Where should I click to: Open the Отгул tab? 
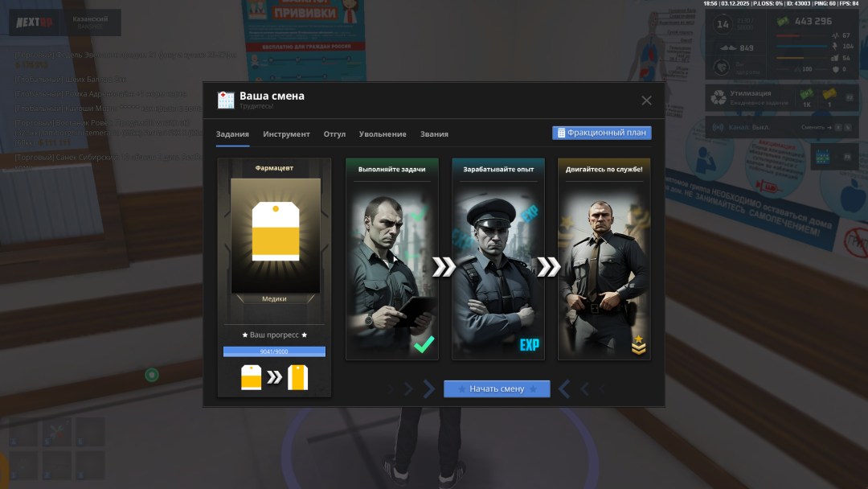pos(334,134)
